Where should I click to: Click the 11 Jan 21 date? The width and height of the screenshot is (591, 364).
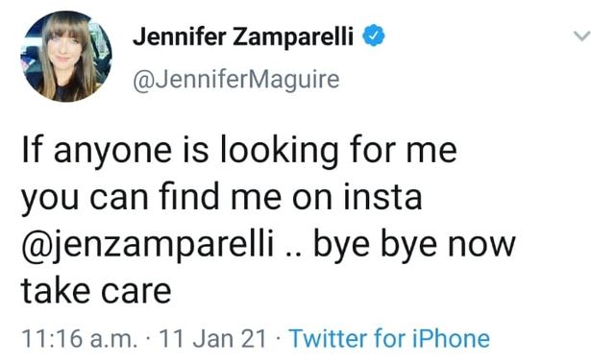click(x=213, y=338)
